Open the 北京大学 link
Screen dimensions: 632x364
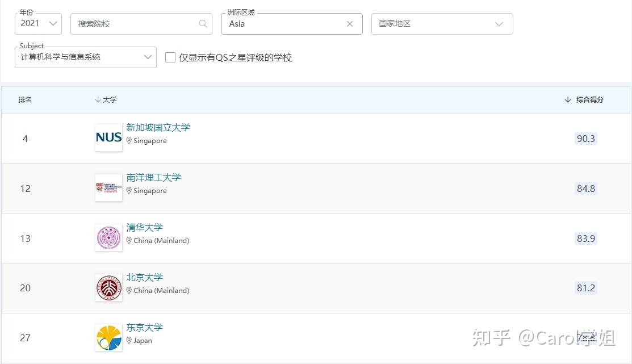145,277
